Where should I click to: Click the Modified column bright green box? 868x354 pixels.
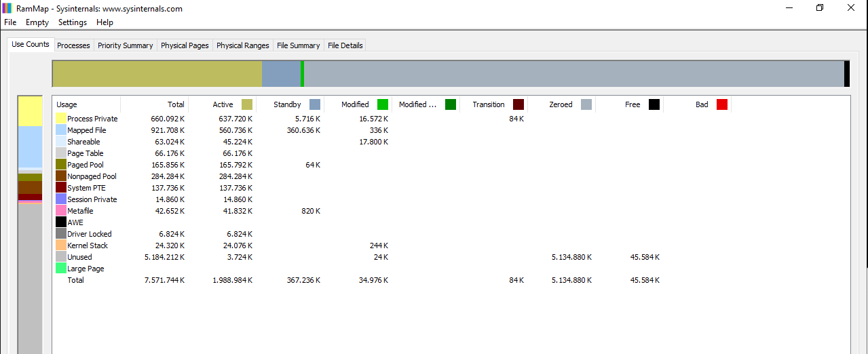[x=383, y=104]
